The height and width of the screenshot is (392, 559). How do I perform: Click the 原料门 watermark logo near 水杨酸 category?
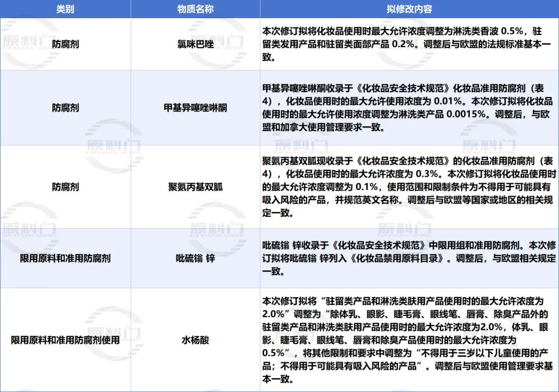(x=113, y=333)
